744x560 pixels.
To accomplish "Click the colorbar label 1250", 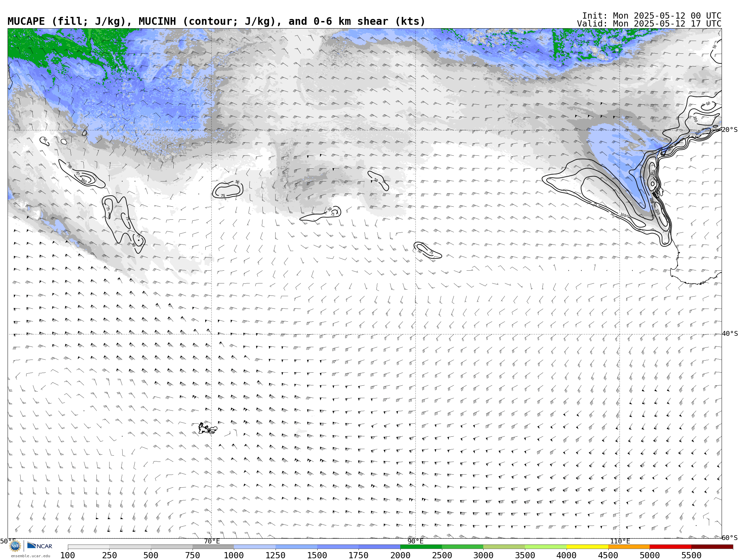I will pos(276,556).
